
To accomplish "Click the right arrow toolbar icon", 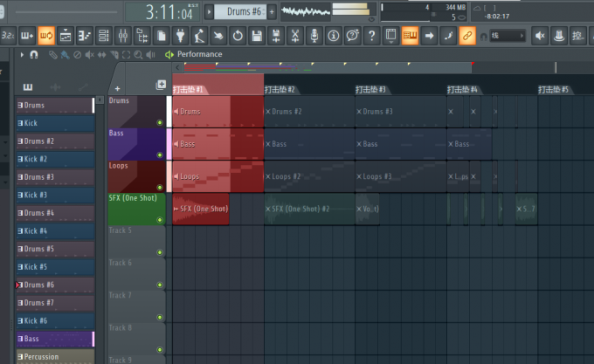I will [x=429, y=36].
